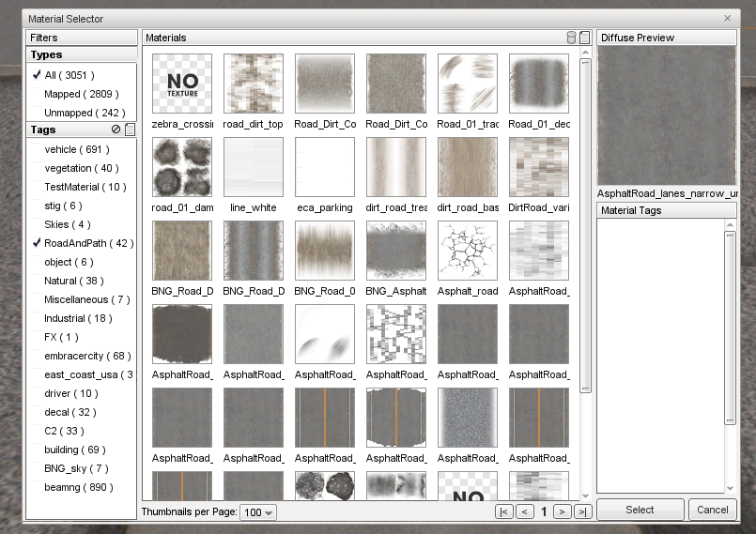Select the line_white material thumbnail
This screenshot has width=756, height=534.
pos(254,167)
